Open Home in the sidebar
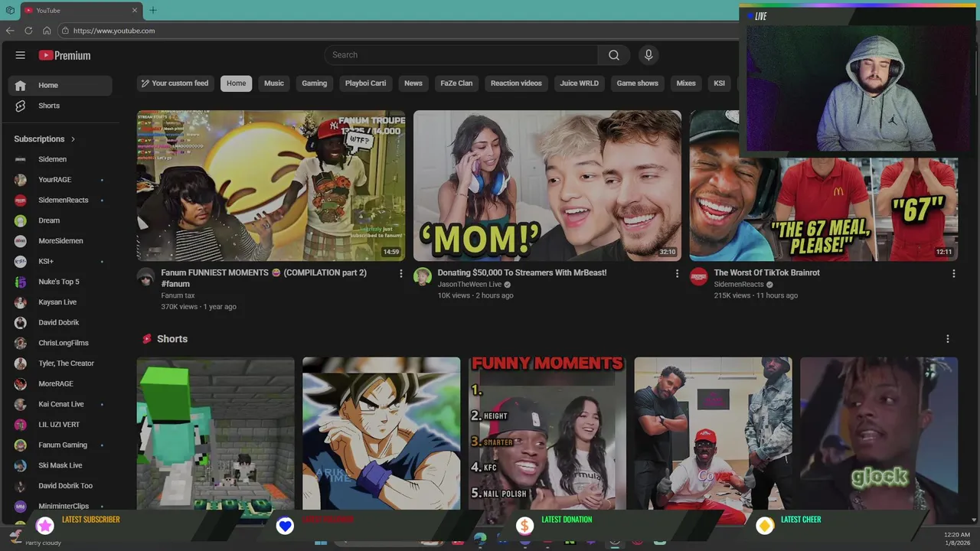The width and height of the screenshot is (980, 551). pos(60,86)
